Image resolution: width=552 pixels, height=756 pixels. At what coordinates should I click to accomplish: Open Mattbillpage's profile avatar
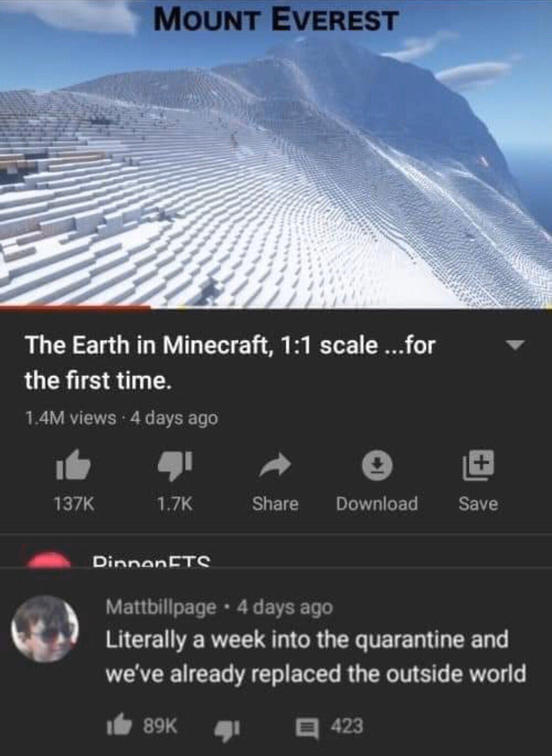point(45,628)
